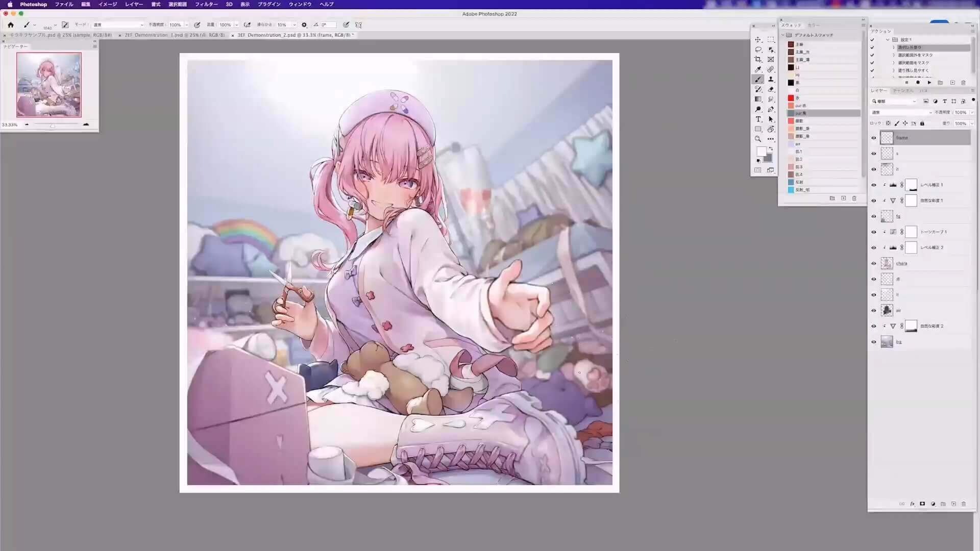Hide the トーンカーブ 1 adjustment layer
The image size is (980, 551).
click(x=873, y=232)
